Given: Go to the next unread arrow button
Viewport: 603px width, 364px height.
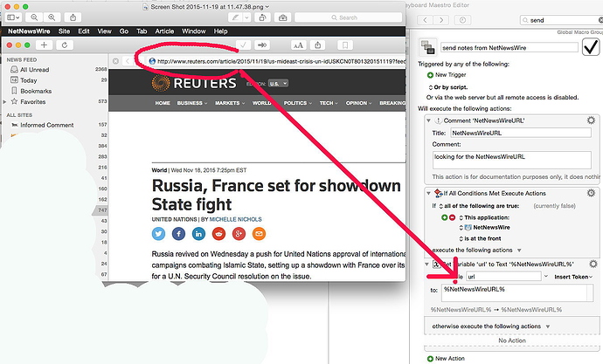Looking at the screenshot, I should pyautogui.click(x=262, y=45).
